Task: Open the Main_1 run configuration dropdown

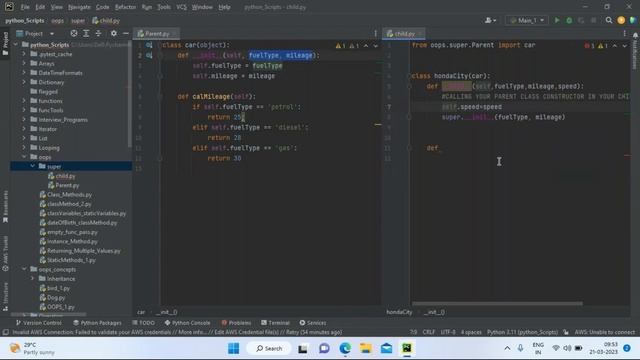Action: point(527,20)
